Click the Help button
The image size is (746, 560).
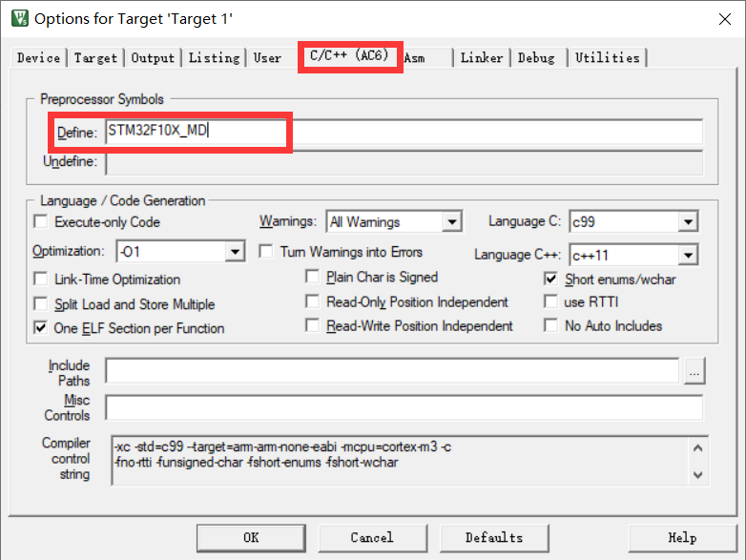pyautogui.click(x=682, y=538)
